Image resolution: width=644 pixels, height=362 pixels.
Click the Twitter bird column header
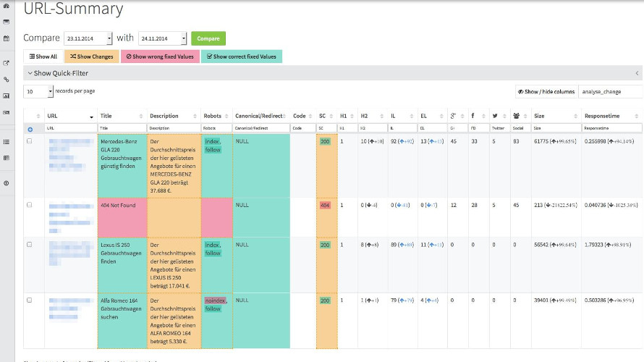(494, 116)
